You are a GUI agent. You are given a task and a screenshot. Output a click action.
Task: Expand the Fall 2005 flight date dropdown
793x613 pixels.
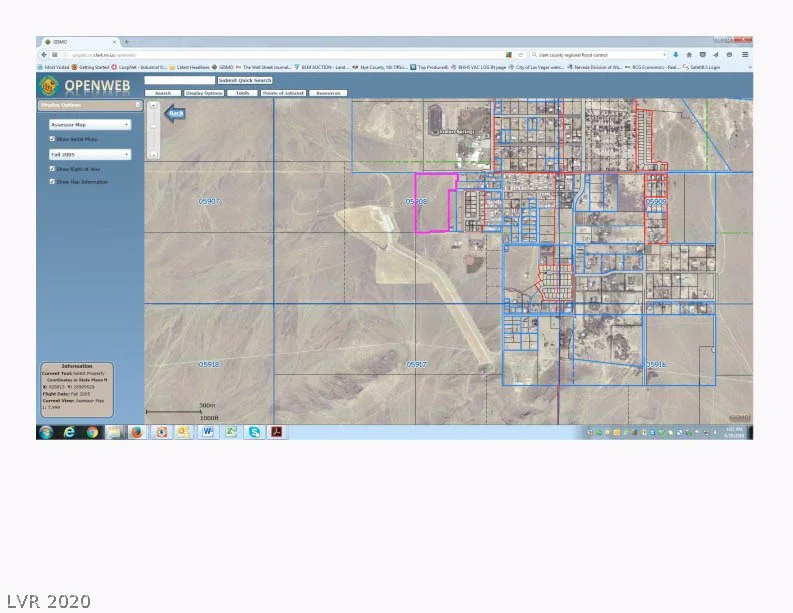[x=90, y=154]
